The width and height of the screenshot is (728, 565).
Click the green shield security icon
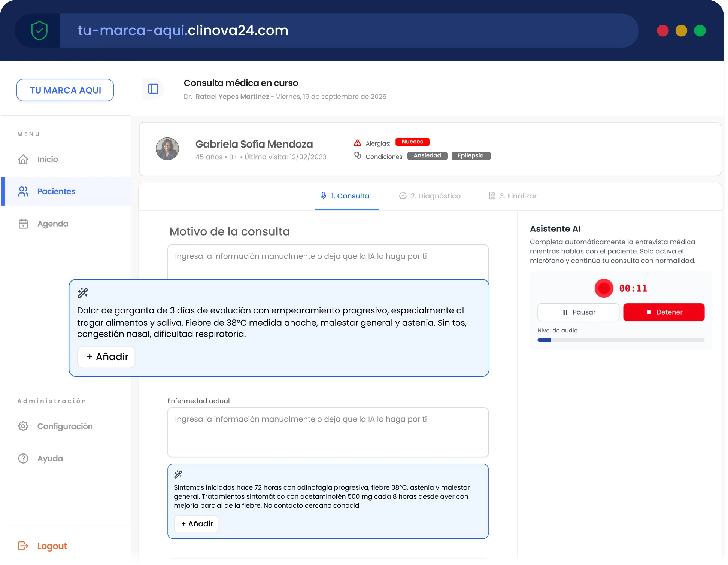tap(39, 31)
